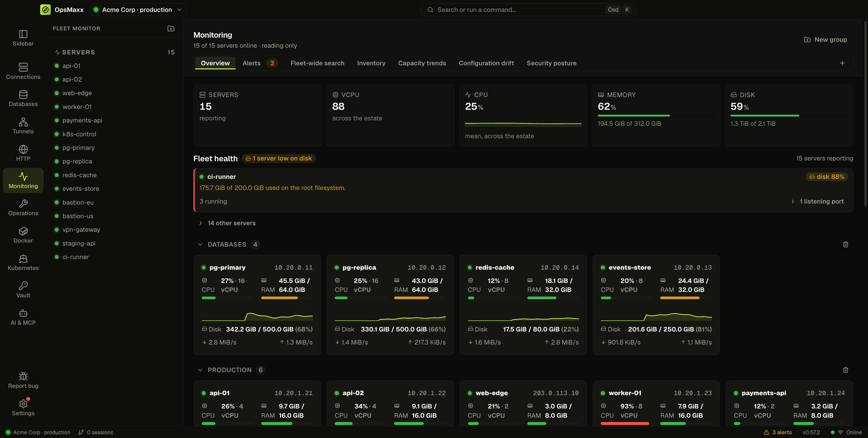Add a new tab with the plus icon

(842, 63)
